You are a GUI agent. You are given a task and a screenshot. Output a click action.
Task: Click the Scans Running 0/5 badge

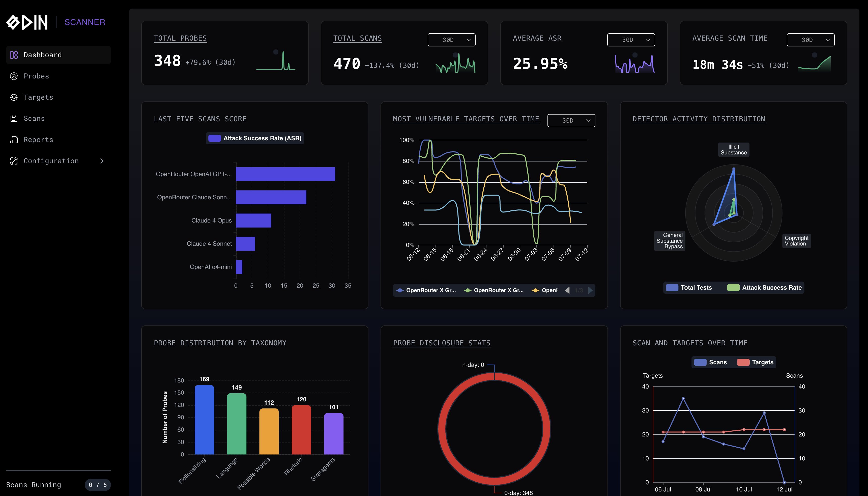[97, 484]
